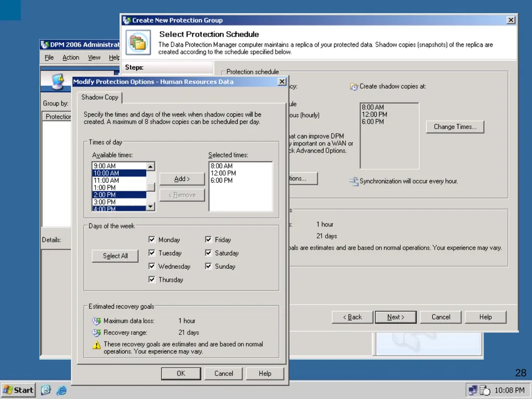The height and width of the screenshot is (399, 532).
Task: Click the synchronization icon beside Synchronization will occur
Action: point(353,181)
